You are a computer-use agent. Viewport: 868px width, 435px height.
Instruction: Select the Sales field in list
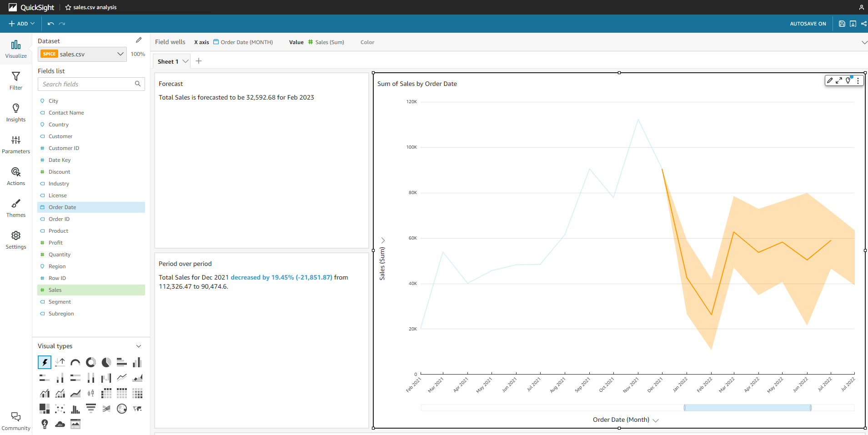[91, 290]
